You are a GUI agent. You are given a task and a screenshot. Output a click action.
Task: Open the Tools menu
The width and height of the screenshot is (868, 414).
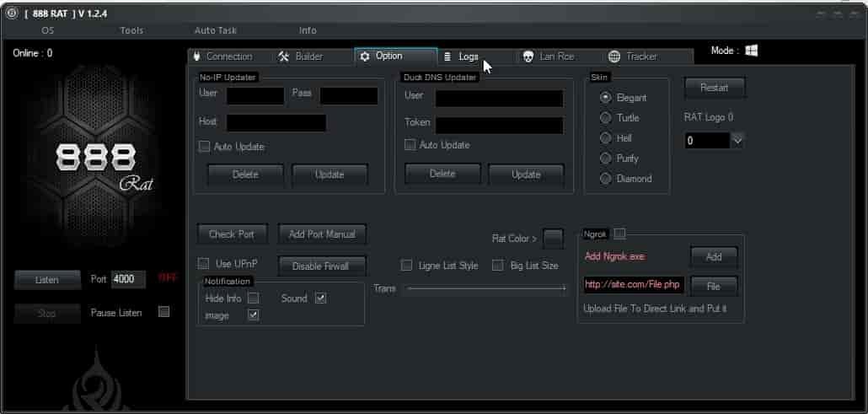131,30
